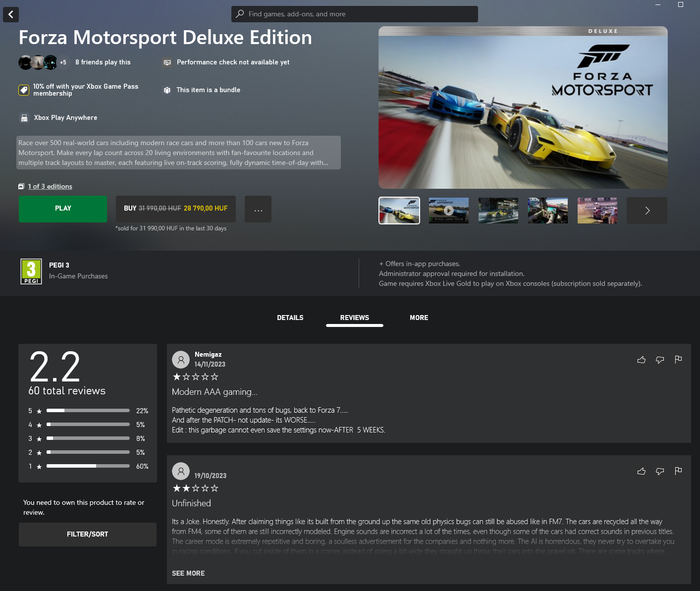Minimize the Xbox app window
The height and width of the screenshot is (591, 700).
[658, 4]
